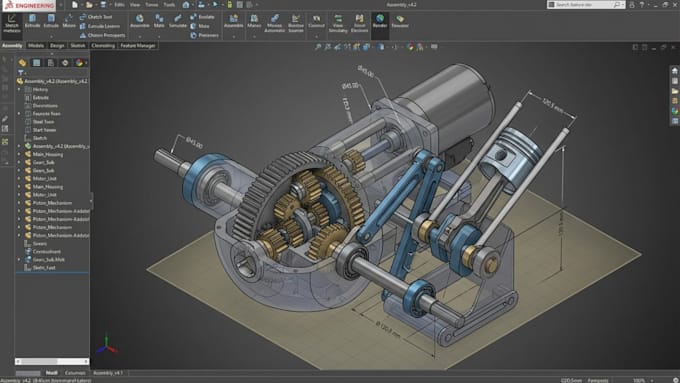Open the dropdown arrow beside the appearance panel icon
Image resolution: width=680 pixels, height=383 pixels.
click(x=86, y=63)
